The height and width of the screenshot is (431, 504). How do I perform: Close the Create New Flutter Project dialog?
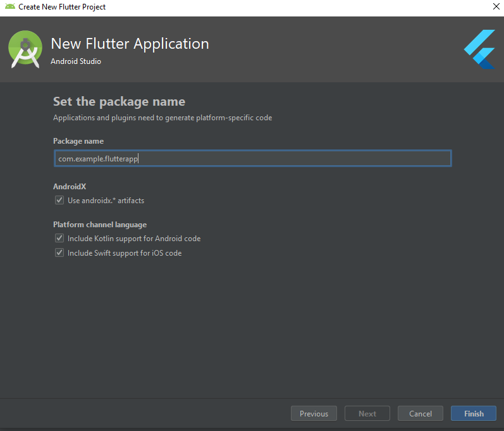pyautogui.click(x=496, y=6)
